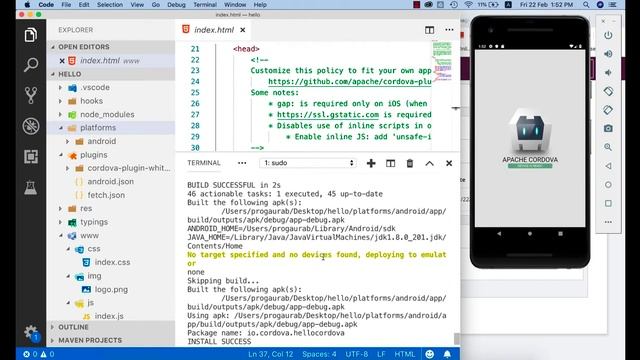The width and height of the screenshot is (640, 360).
Task: Change indentation via Spaces: 4
Action: pyautogui.click(x=319, y=354)
